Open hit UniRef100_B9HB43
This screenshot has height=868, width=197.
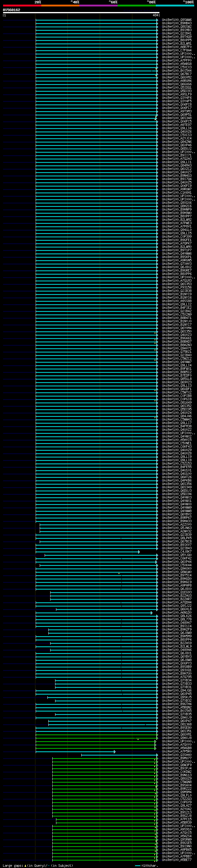click(177, 23)
